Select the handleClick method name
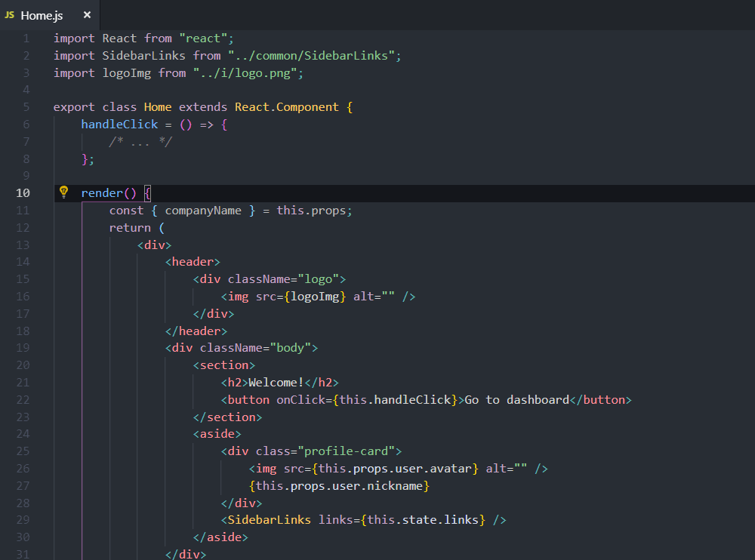This screenshot has height=560, width=755. pyautogui.click(x=120, y=124)
